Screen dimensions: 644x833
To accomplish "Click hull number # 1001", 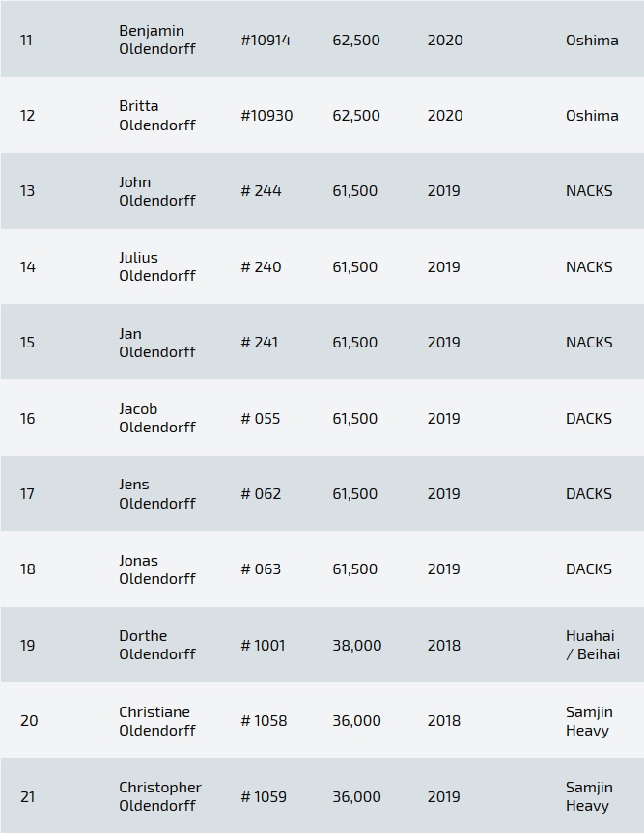I will (263, 646).
